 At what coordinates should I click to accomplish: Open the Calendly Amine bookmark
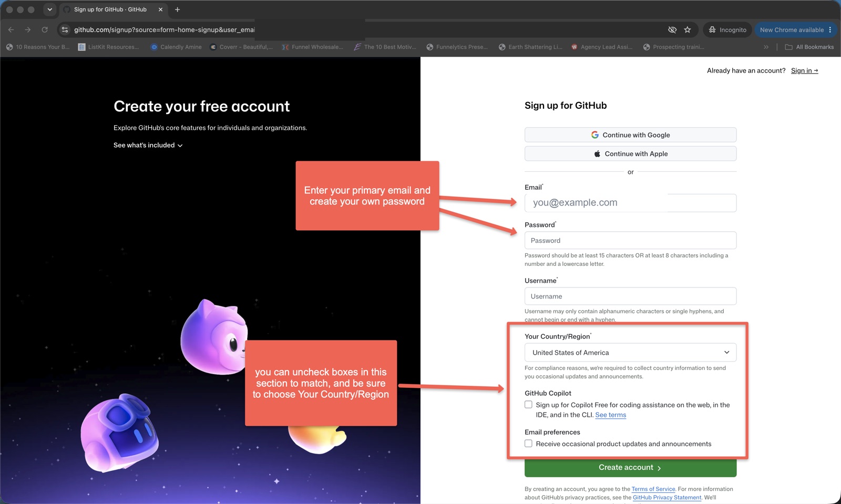176,47
